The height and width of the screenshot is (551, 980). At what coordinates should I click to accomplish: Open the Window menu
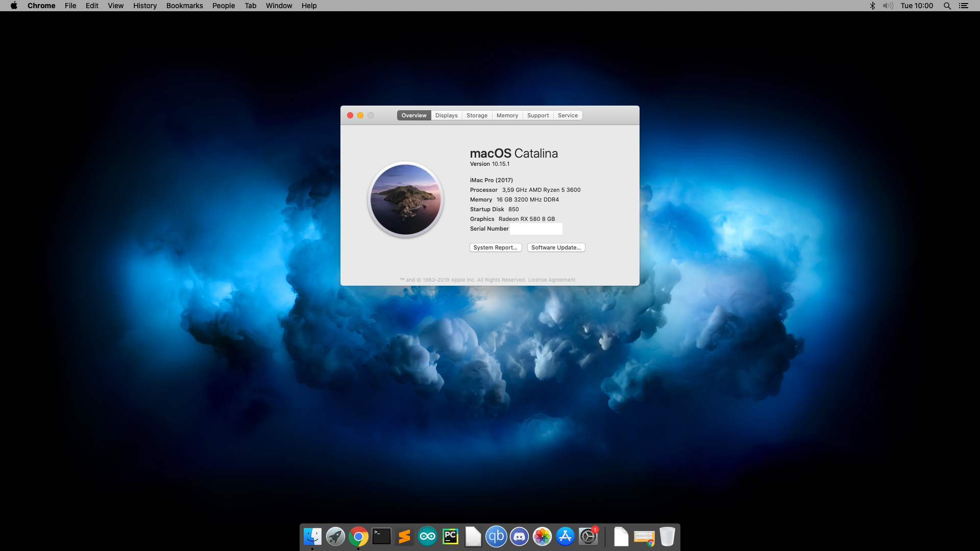(279, 6)
